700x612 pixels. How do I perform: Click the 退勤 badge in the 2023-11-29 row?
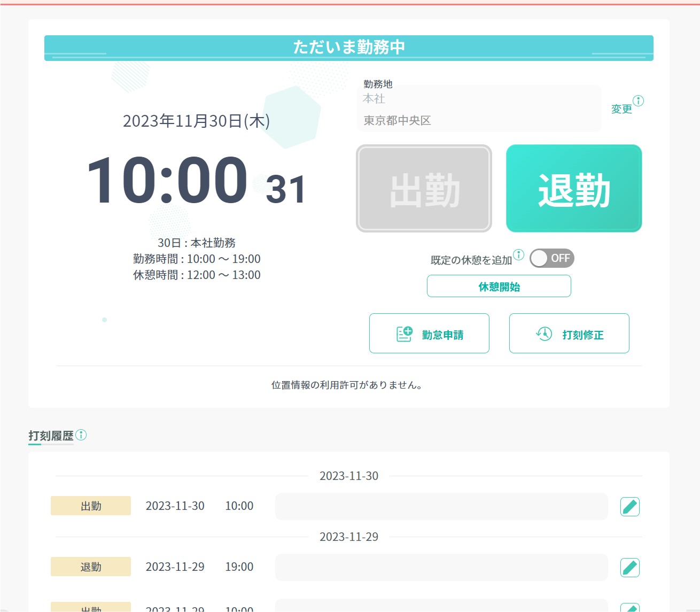(x=91, y=567)
